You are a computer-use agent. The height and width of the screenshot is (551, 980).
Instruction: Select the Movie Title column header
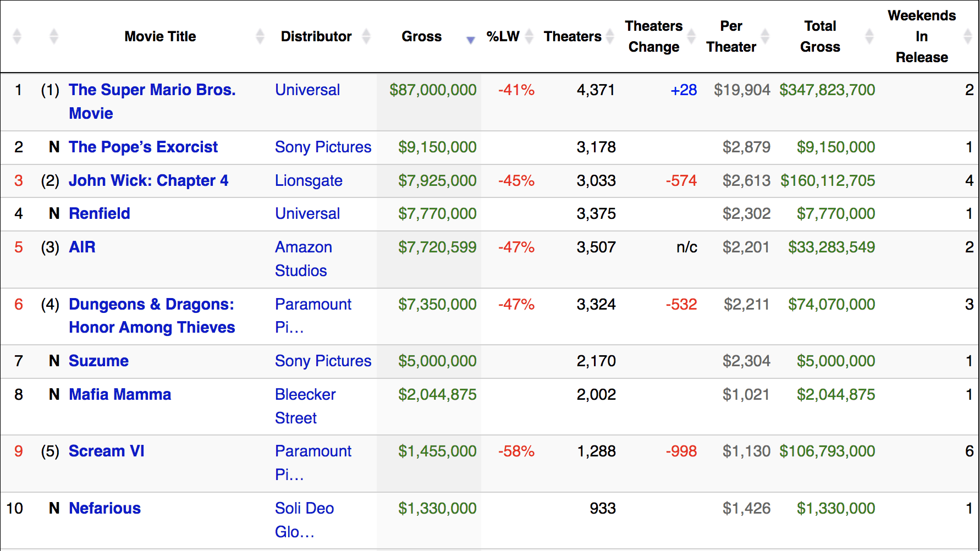tap(160, 36)
